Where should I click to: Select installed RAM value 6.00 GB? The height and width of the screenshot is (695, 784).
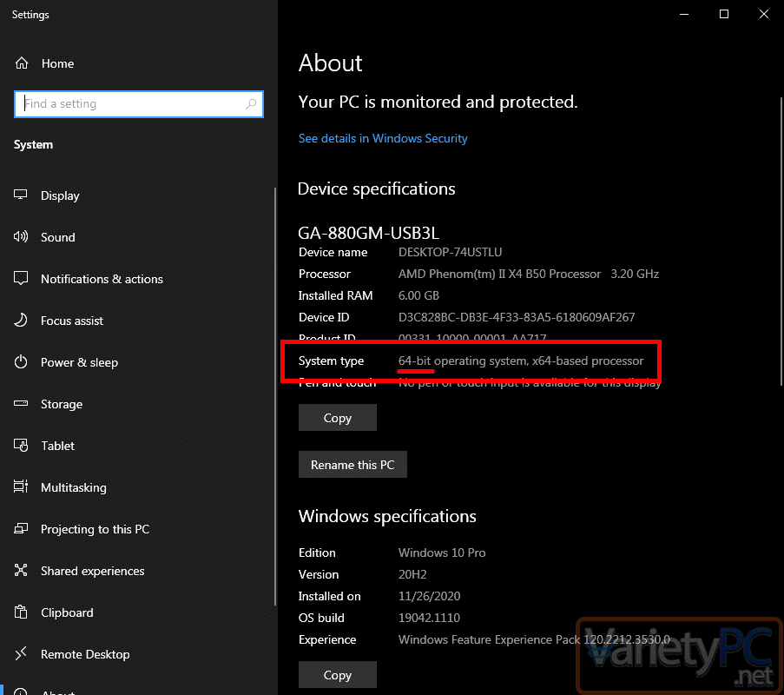coord(418,295)
